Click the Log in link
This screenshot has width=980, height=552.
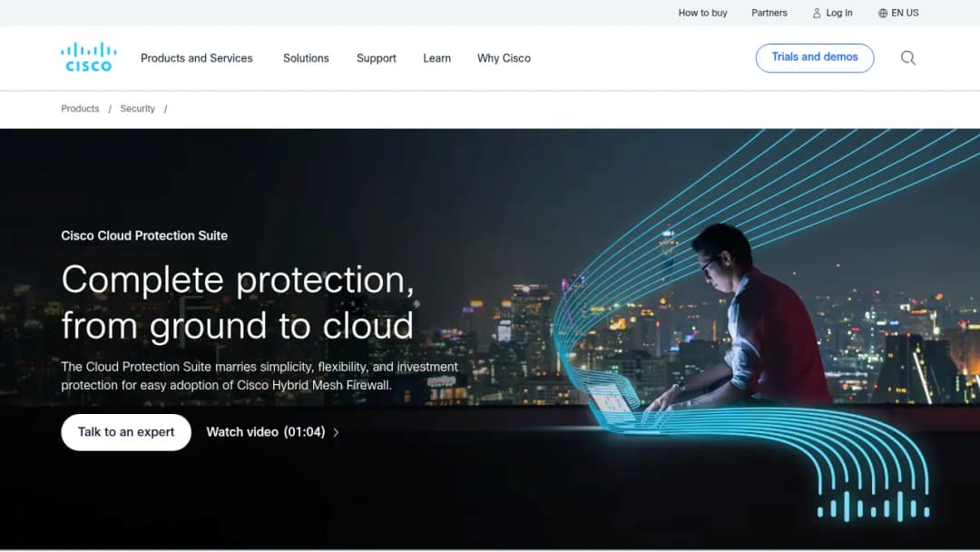pos(838,13)
